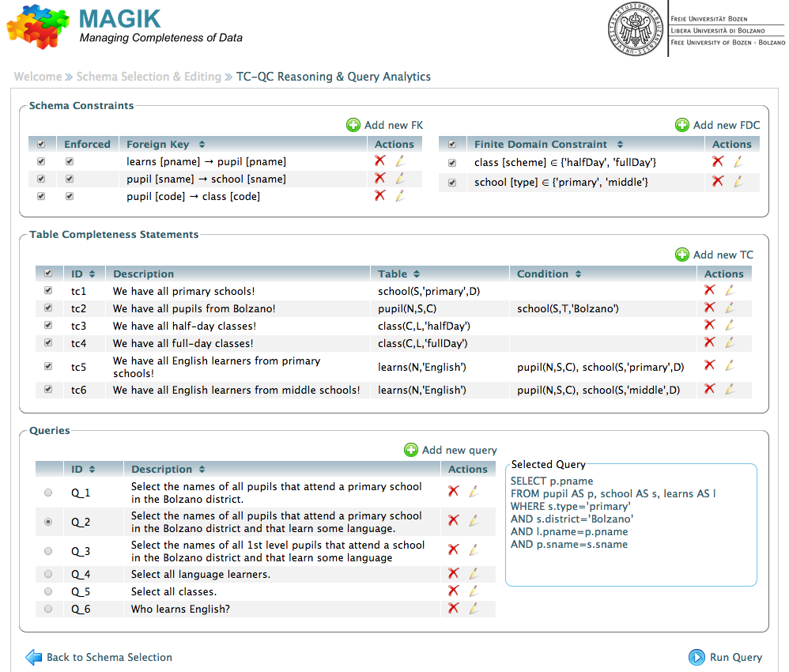Delete the tc3 half-day classes statement

click(709, 325)
